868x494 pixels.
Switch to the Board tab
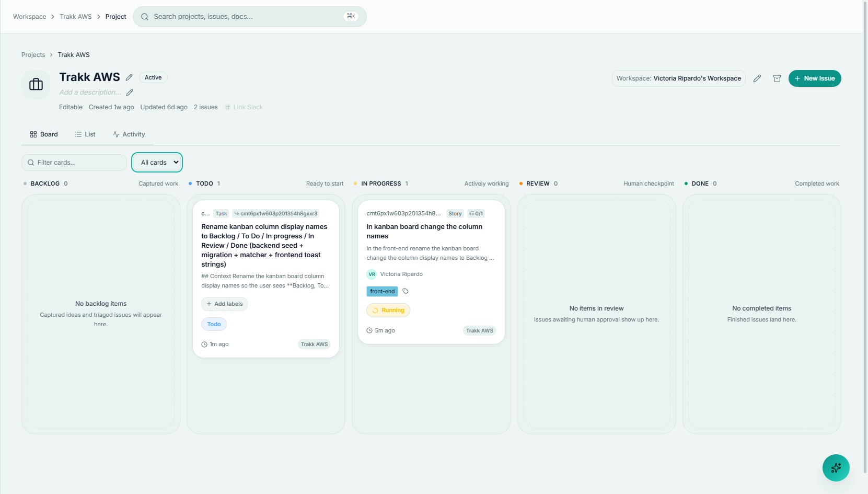click(x=44, y=134)
